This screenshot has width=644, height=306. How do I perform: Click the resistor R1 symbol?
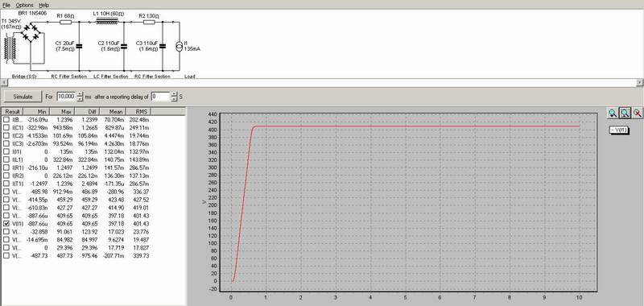click(x=66, y=22)
